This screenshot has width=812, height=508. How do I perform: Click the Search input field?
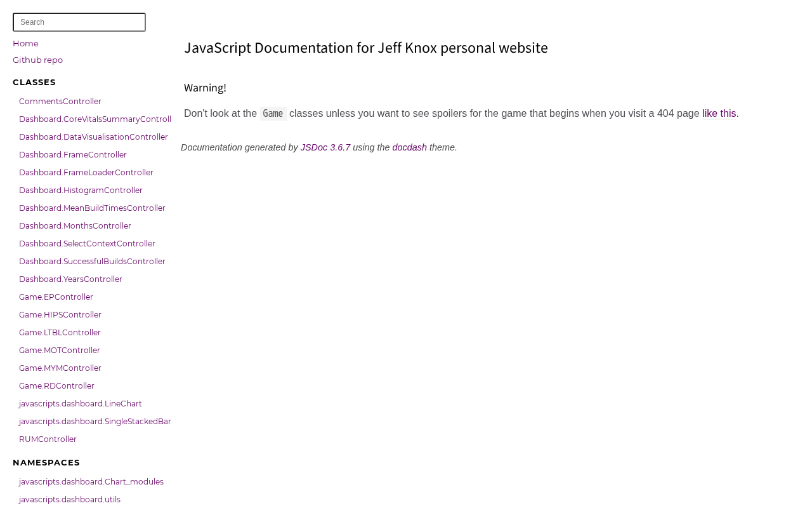pyautogui.click(x=79, y=22)
